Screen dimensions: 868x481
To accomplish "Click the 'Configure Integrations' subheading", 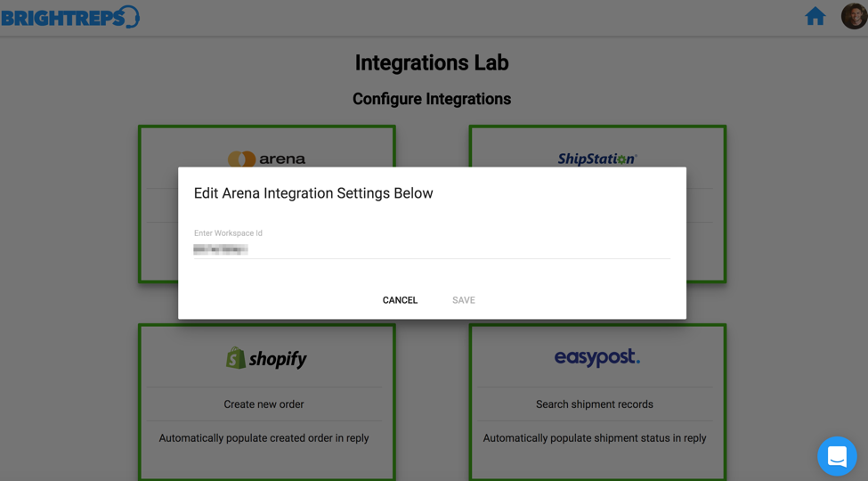I will tap(432, 99).
